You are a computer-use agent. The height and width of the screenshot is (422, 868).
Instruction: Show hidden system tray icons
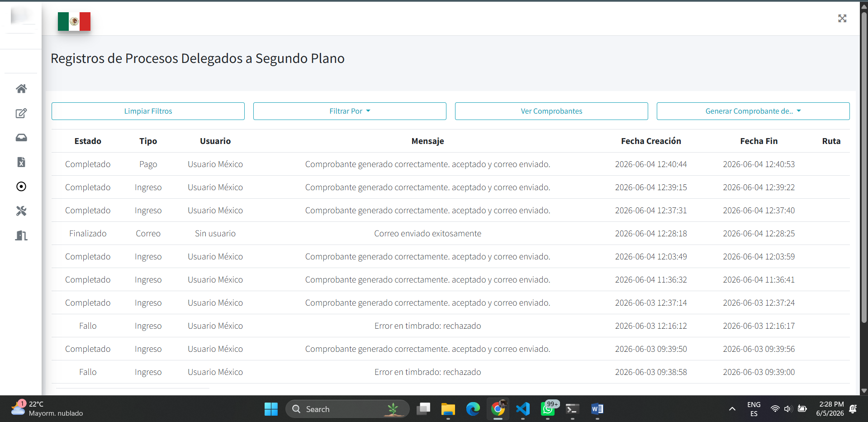pyautogui.click(x=732, y=409)
